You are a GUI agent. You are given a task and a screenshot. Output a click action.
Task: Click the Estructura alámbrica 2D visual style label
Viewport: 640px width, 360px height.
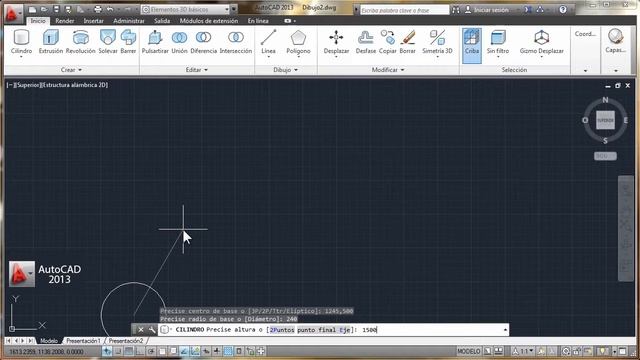75,85
